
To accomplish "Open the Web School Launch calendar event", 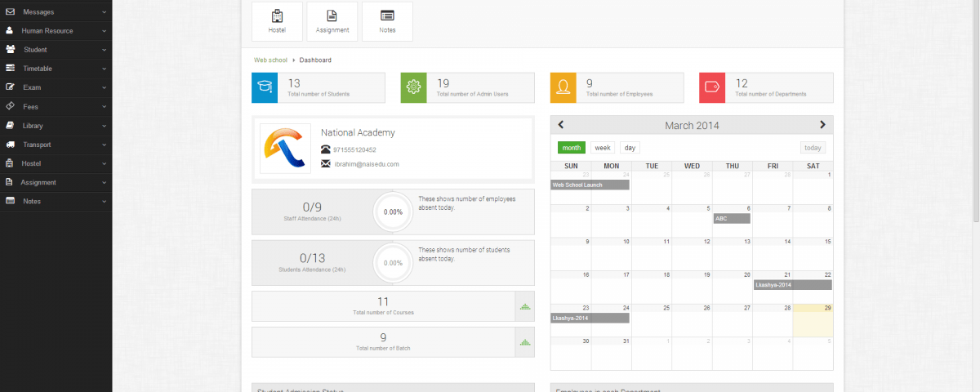I will tap(590, 185).
